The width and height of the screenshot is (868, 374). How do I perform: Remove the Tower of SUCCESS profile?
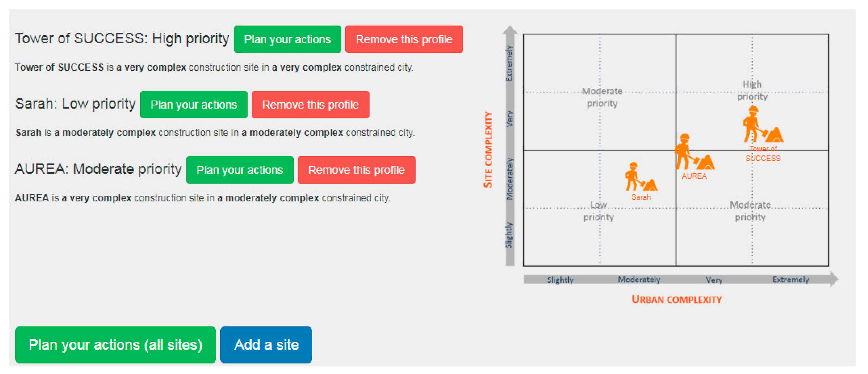coord(404,39)
